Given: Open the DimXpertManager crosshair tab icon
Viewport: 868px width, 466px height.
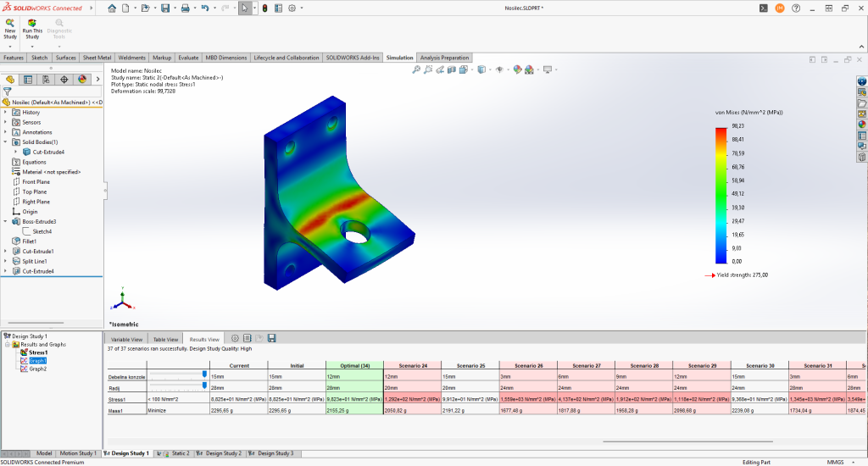Looking at the screenshot, I should click(x=64, y=79).
